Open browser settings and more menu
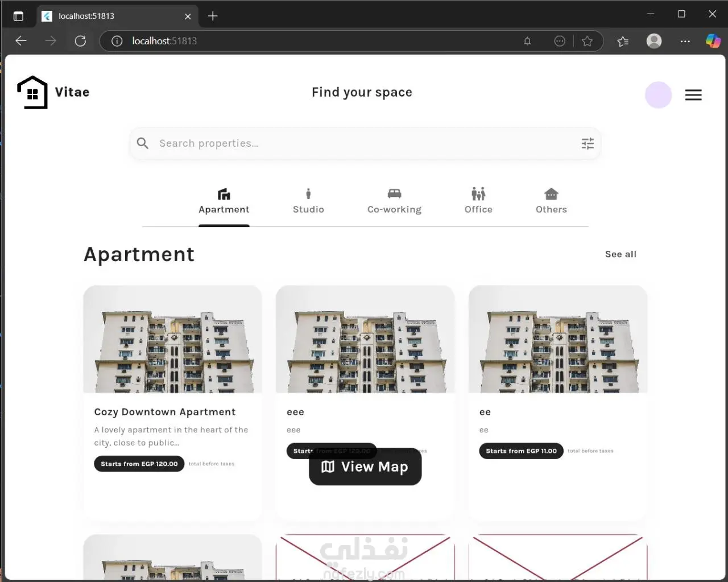Viewport: 728px width, 582px height. click(x=685, y=41)
